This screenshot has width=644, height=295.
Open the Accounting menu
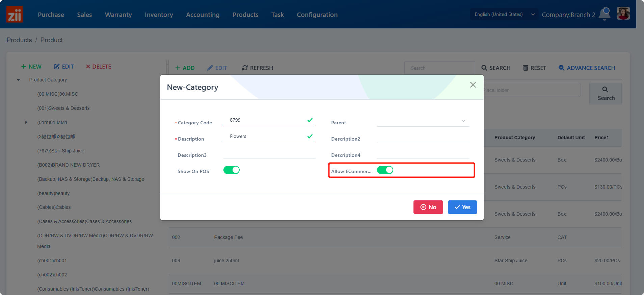[x=203, y=15]
